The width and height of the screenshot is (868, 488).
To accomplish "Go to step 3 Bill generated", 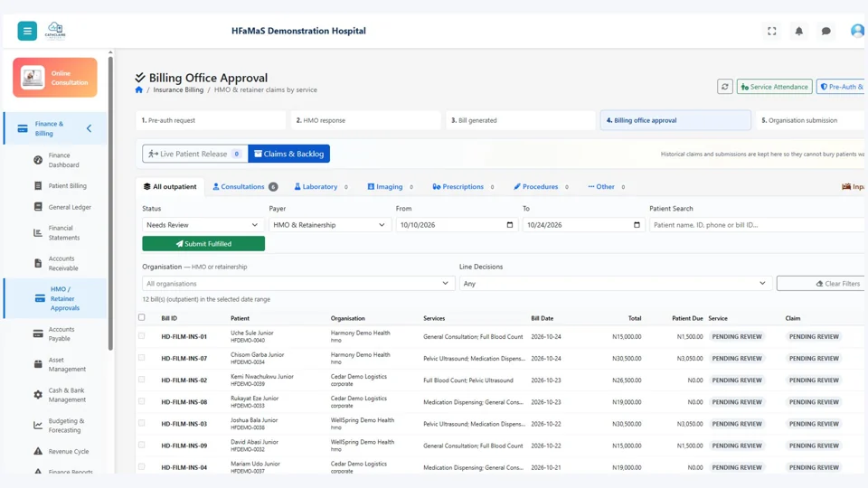I will click(521, 120).
